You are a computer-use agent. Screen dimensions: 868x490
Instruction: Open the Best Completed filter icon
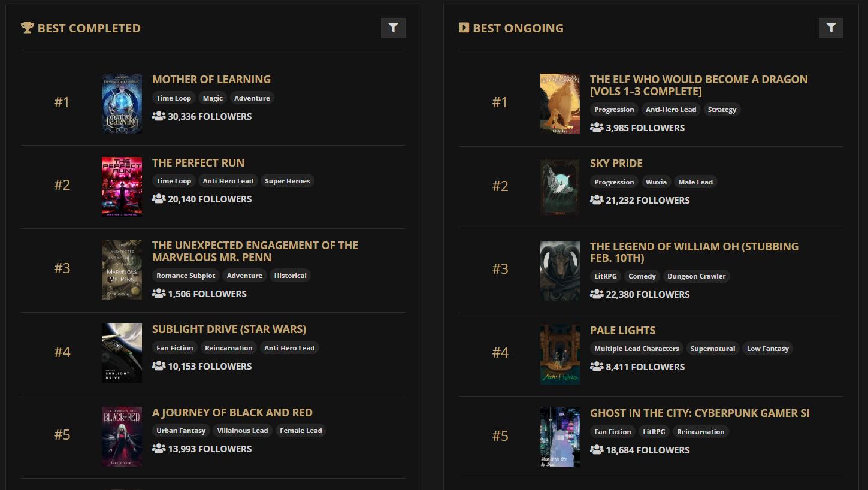[393, 28]
